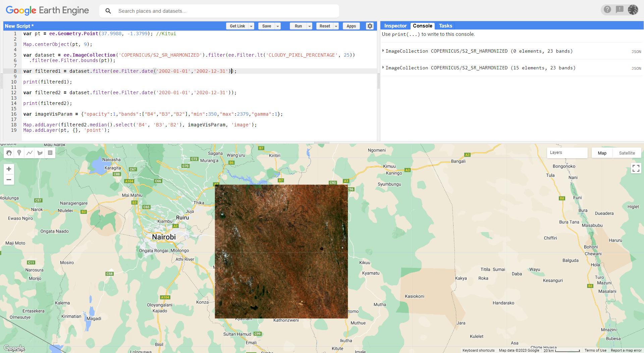Open the help menu icon
Screen dimensions: 644x353
pos(607,10)
